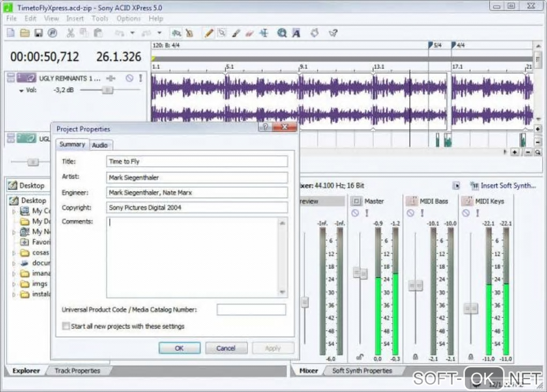Image resolution: width=547 pixels, height=392 pixels.
Task: Check Start all new projects with these settings
Action: click(x=65, y=326)
